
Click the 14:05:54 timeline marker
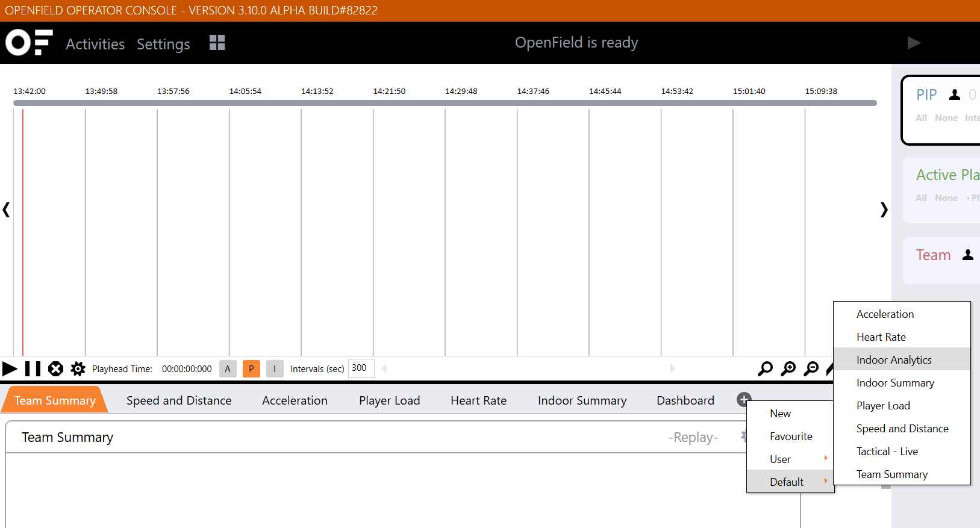point(245,92)
